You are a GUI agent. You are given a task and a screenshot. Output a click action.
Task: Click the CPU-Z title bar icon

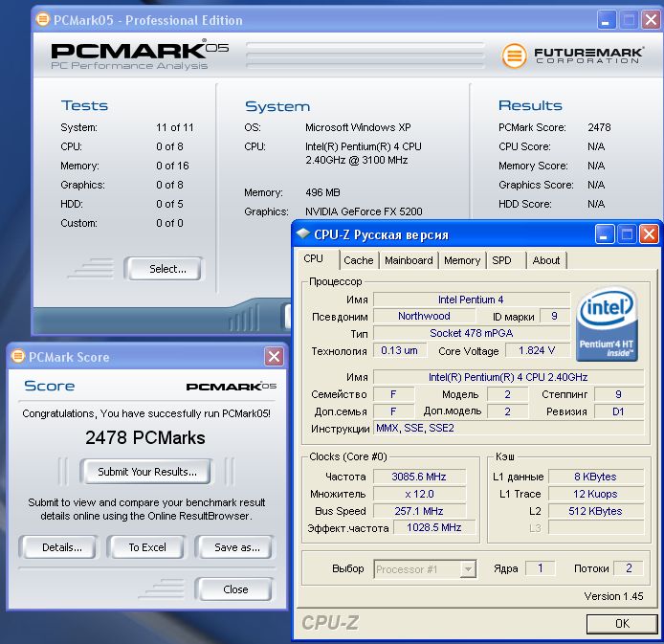tap(303, 233)
